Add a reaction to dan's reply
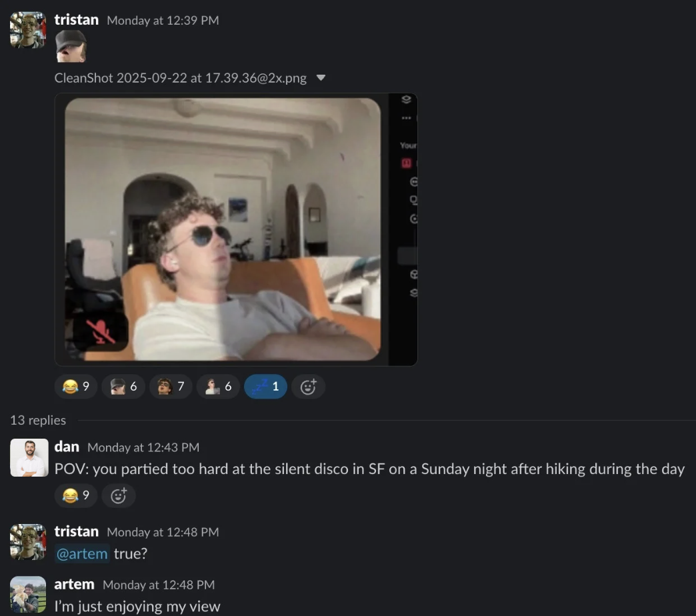 (x=119, y=495)
